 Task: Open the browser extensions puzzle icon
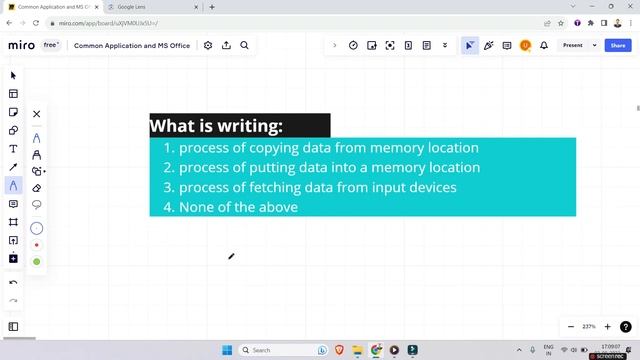pyautogui.click(x=591, y=23)
